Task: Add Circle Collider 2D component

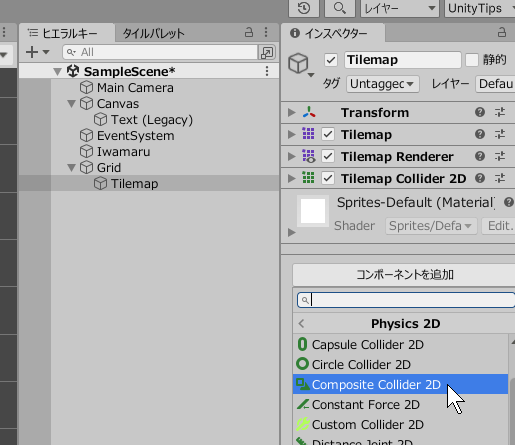Action: pos(401,364)
